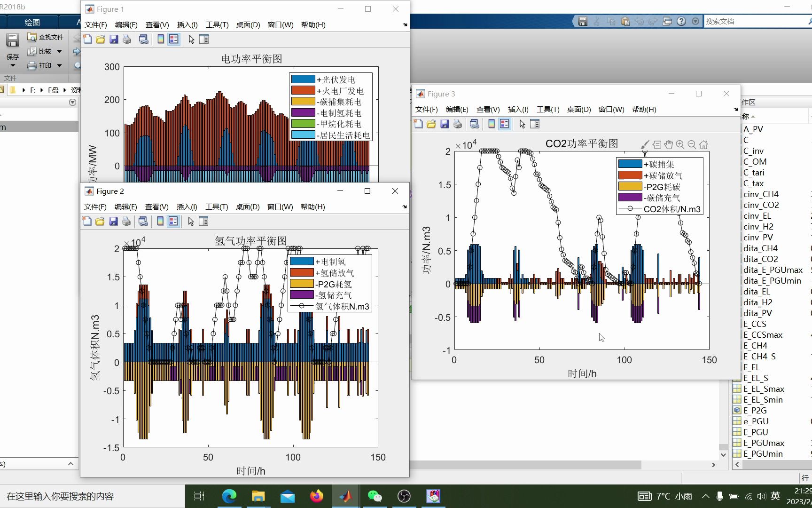Click 保存 button in MATLAB ribbon
Viewport: 812px width, 508px height.
click(x=13, y=47)
